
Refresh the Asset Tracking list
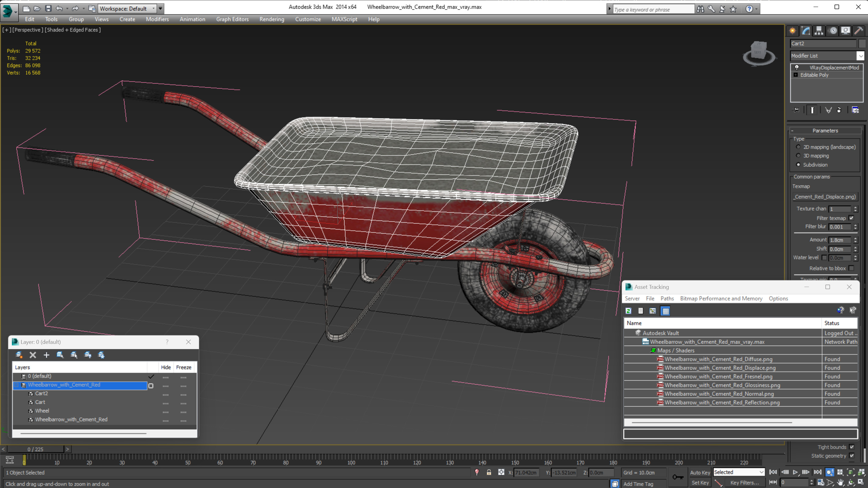click(629, 311)
